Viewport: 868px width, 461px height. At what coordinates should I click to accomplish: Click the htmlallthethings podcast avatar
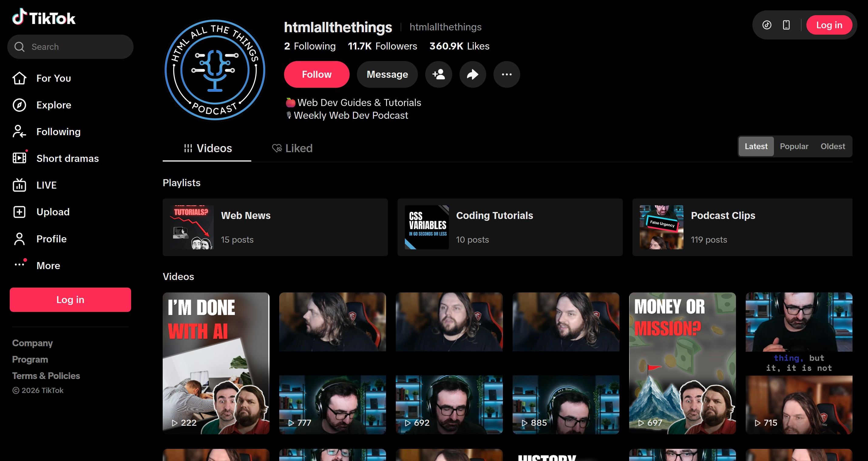(x=215, y=70)
